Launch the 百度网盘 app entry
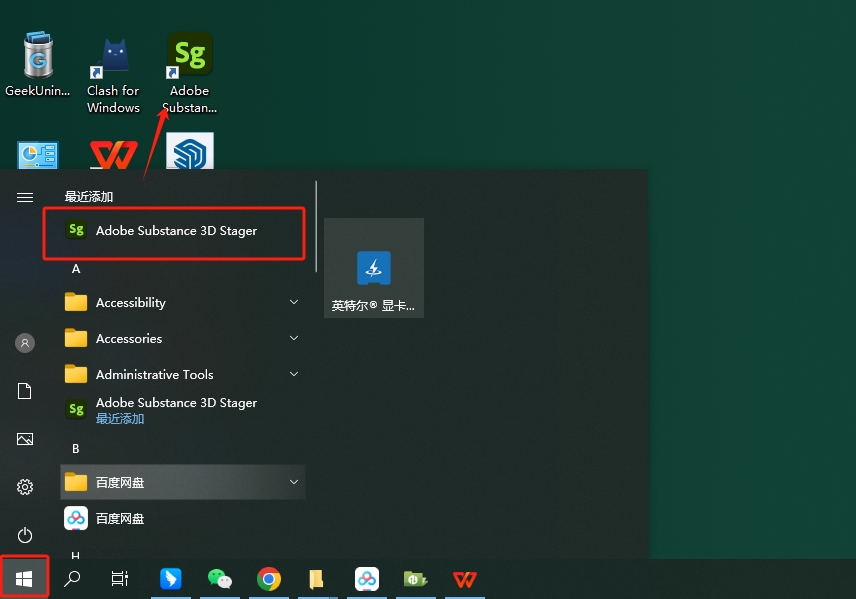The width and height of the screenshot is (856, 599). click(x=182, y=518)
